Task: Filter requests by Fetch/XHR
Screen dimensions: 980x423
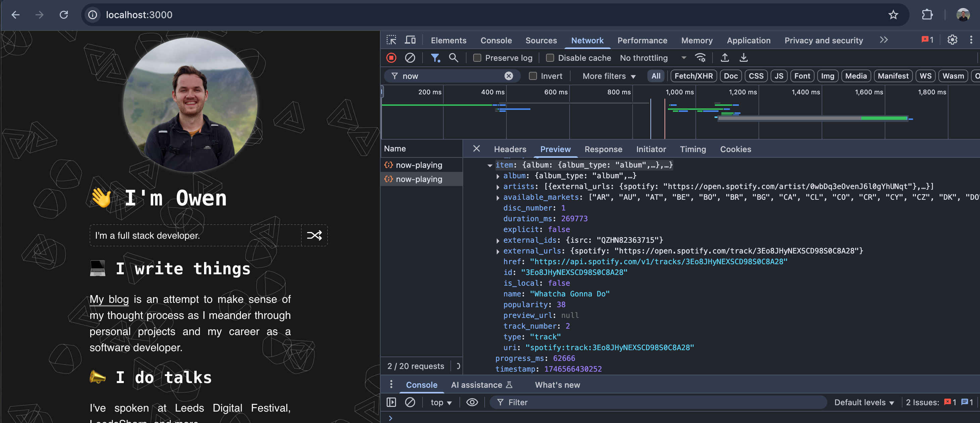Action: coord(693,76)
